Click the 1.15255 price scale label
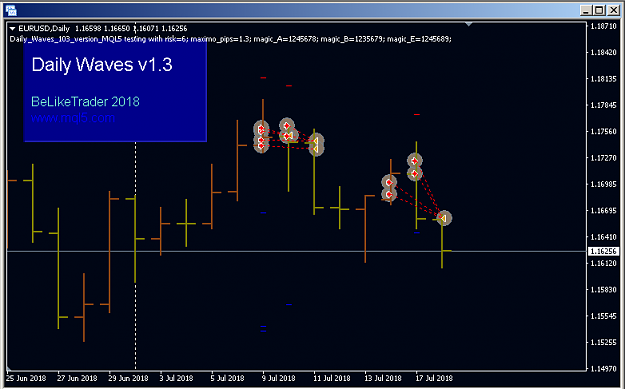 click(603, 342)
